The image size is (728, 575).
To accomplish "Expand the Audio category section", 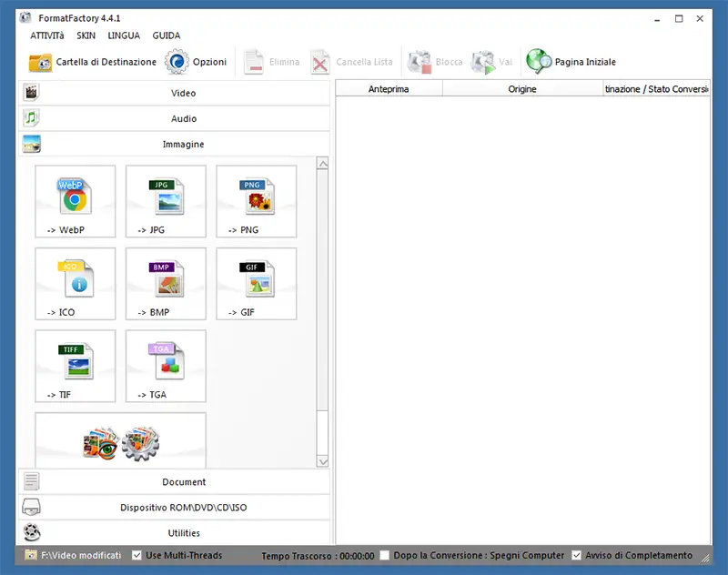I will coord(175,118).
